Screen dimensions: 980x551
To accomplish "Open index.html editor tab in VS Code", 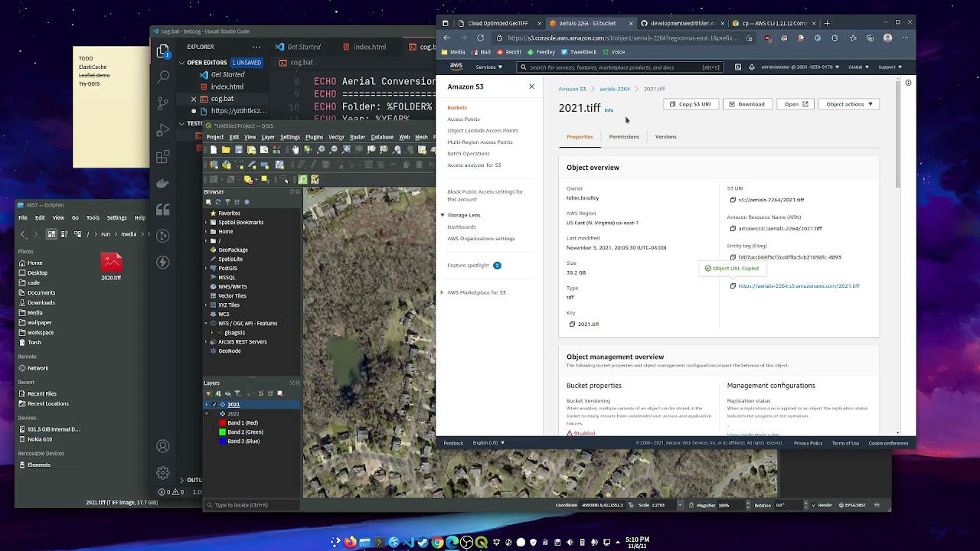I will click(x=370, y=47).
